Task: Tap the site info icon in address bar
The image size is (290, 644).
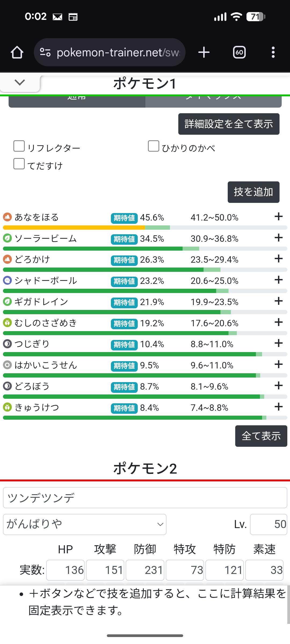Action: pos(45,52)
